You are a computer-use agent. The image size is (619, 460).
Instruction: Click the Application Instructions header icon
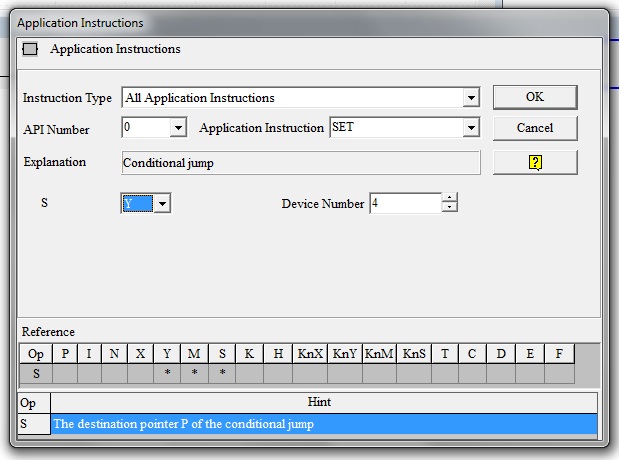point(30,48)
